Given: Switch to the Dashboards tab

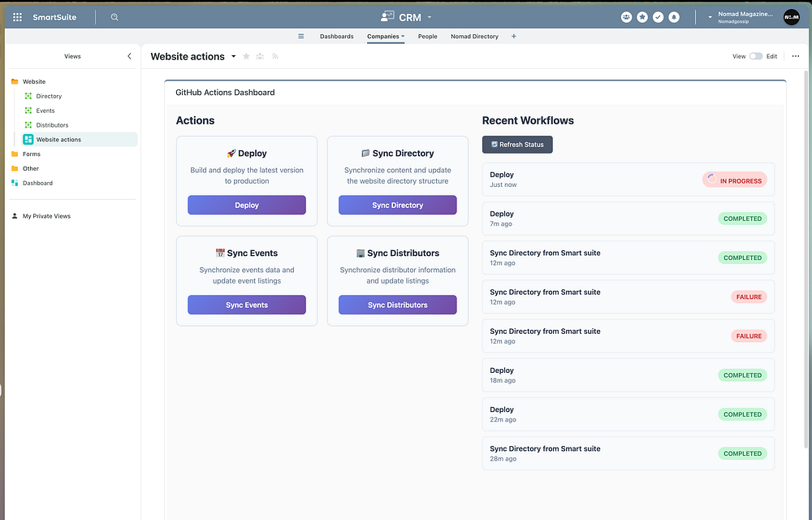Looking at the screenshot, I should click(337, 37).
